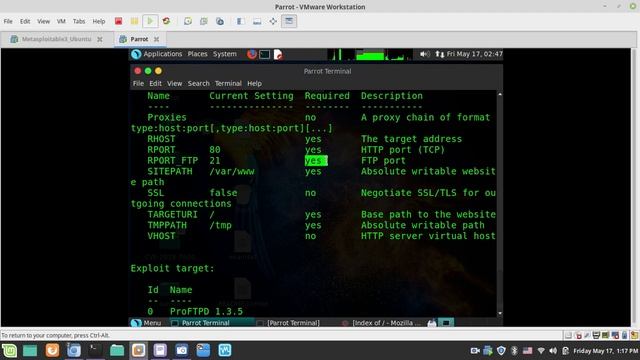Close the Metasploitable3_Ubuntu tab

100,39
